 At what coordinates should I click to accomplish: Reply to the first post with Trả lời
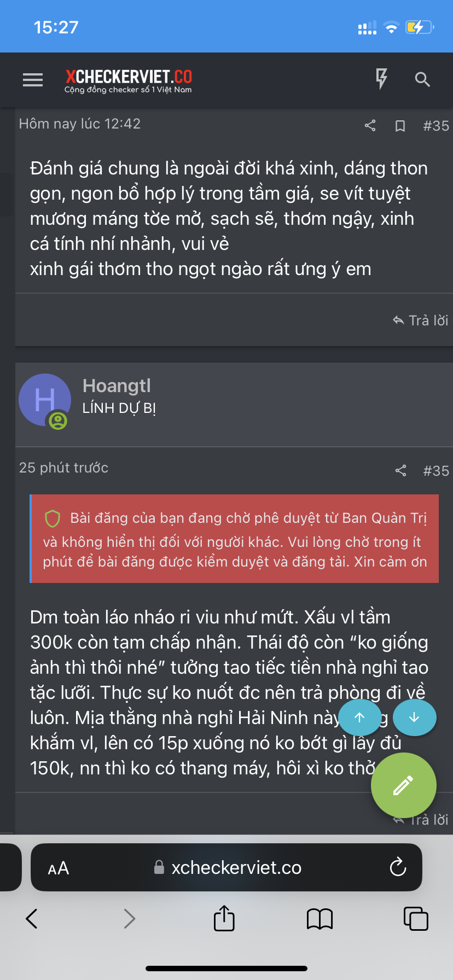(421, 320)
